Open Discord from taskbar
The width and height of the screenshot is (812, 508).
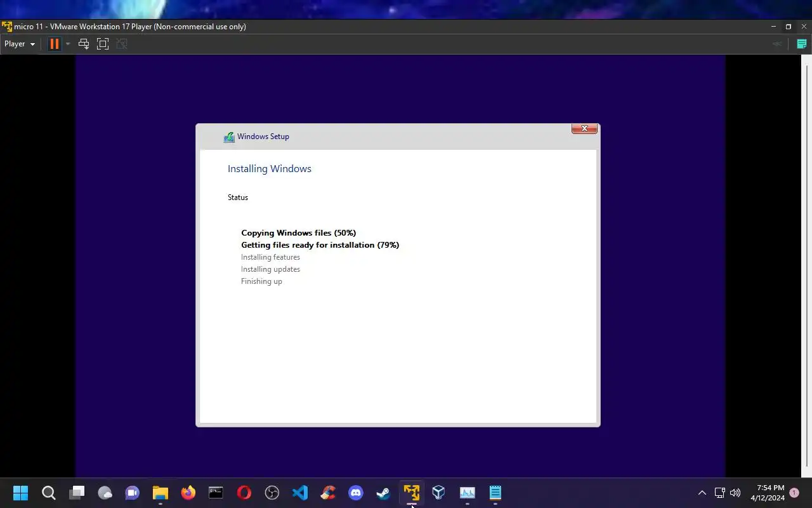pos(355,493)
